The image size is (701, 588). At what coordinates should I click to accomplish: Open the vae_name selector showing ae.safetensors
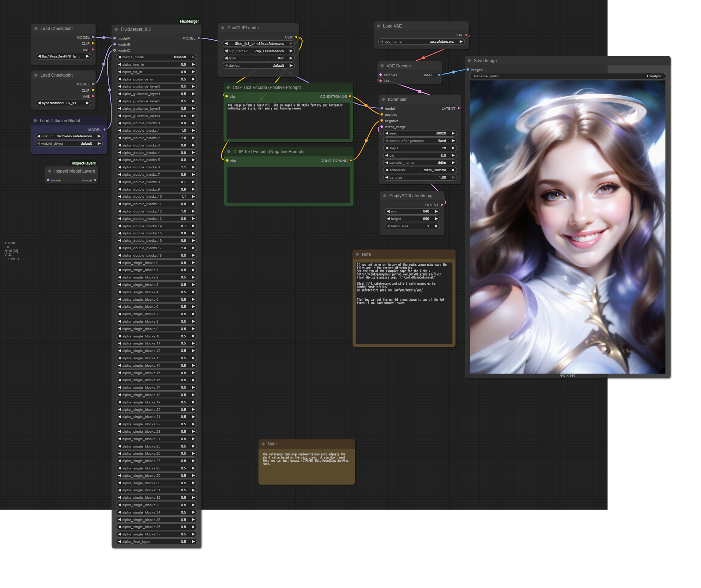point(421,42)
